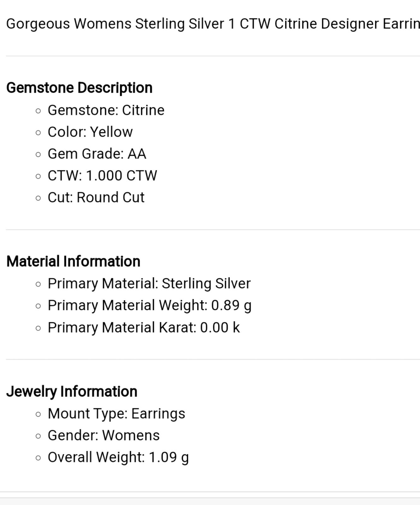Image resolution: width=420 pixels, height=505 pixels.
Task: Click the bullet beside 'Cut: Round Cut'
Action: (x=38, y=198)
